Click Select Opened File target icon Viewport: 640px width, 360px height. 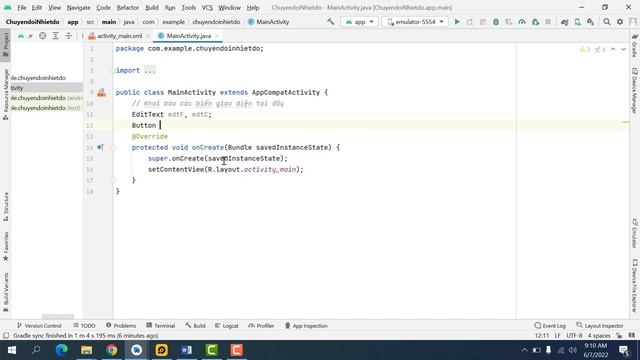click(x=42, y=36)
